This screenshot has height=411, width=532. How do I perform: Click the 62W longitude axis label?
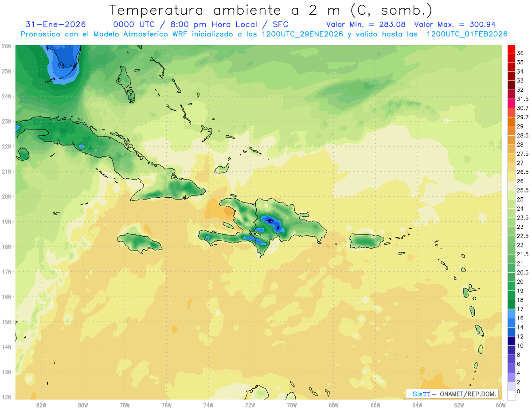coord(458,405)
